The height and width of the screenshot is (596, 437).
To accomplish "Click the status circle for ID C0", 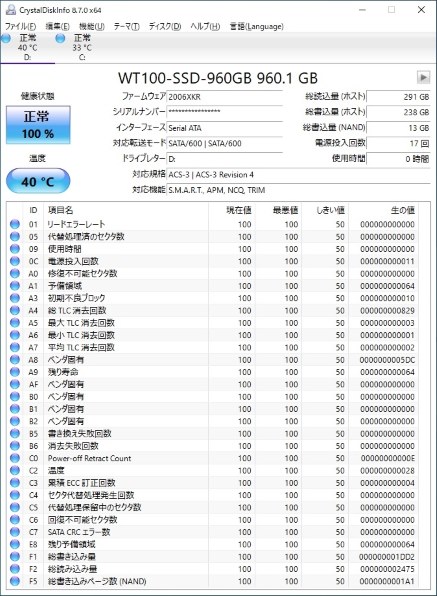I will click(x=15, y=458).
